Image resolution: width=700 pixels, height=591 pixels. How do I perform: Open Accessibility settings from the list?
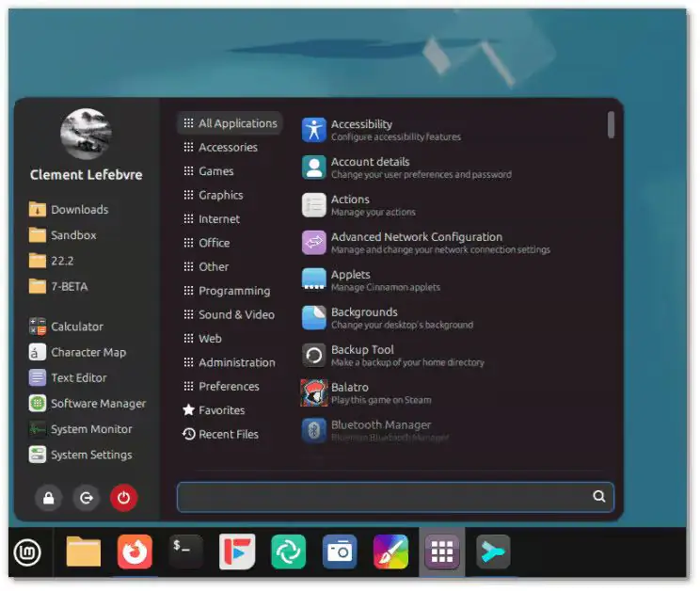pos(361,129)
